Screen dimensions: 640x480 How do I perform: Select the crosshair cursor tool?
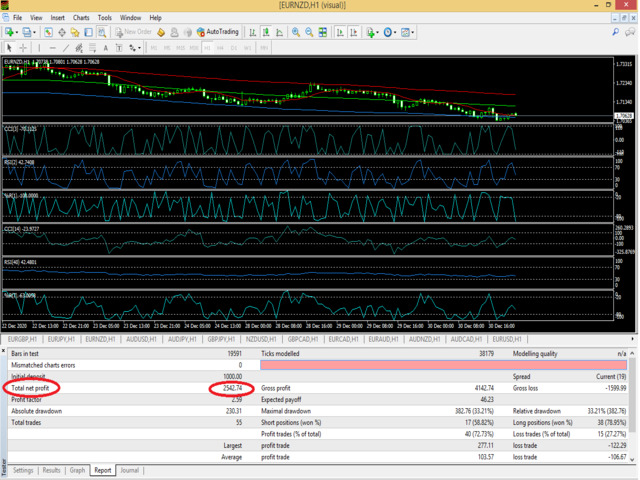pos(25,47)
